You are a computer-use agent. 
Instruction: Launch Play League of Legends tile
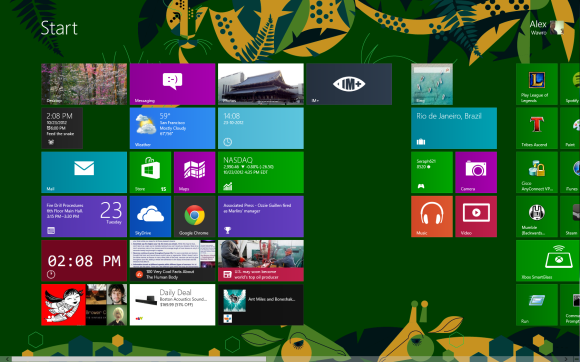point(537,84)
